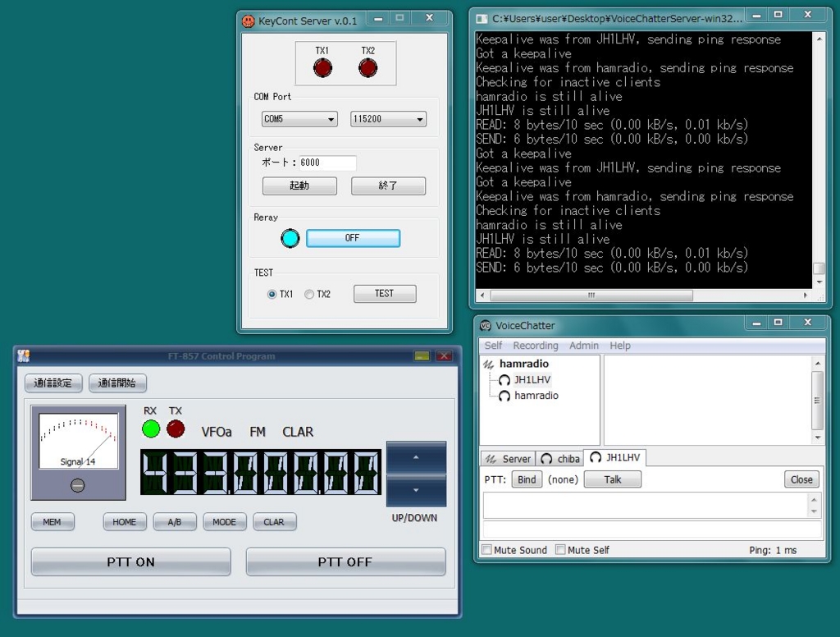Select hamradio user under the channel

pos(536,396)
